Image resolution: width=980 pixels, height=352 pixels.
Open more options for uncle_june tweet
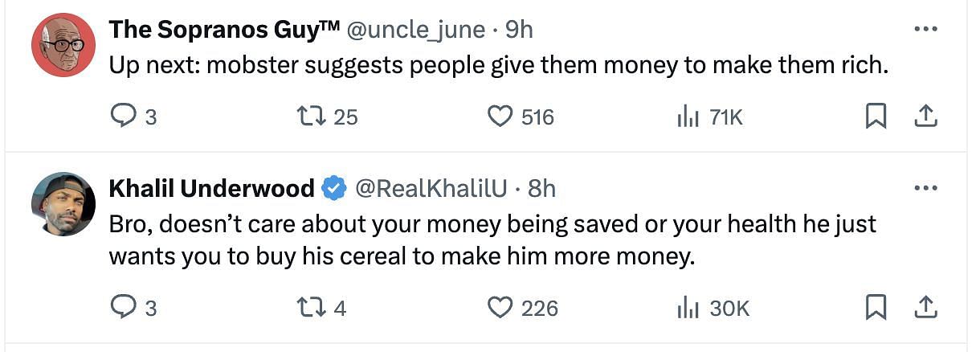(925, 29)
